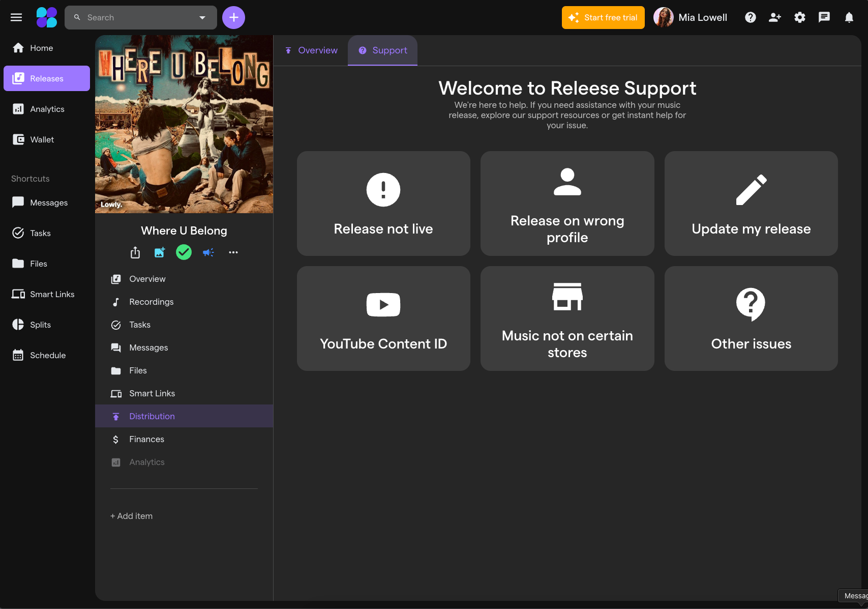Go to Home in sidebar
The image size is (868, 609).
[x=47, y=48]
